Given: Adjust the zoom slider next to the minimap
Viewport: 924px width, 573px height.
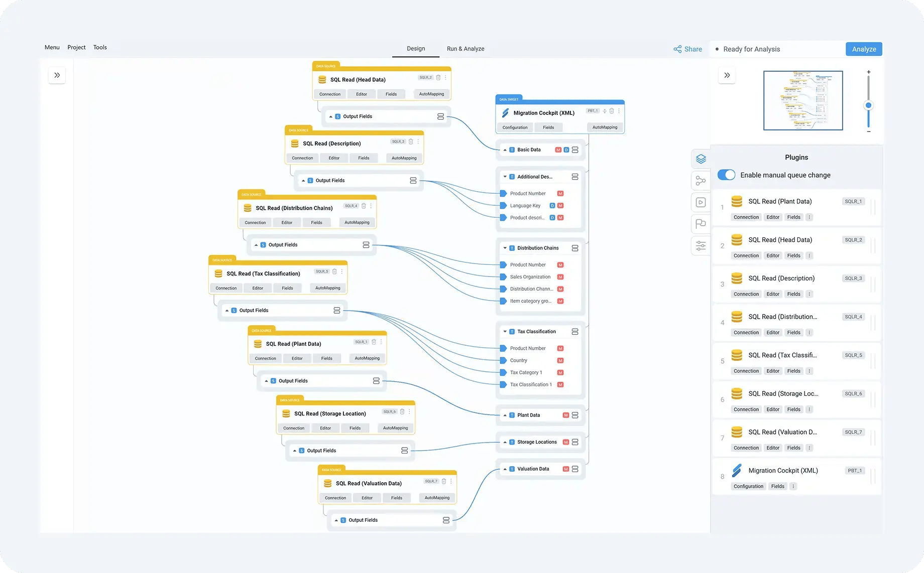Looking at the screenshot, I should (869, 105).
